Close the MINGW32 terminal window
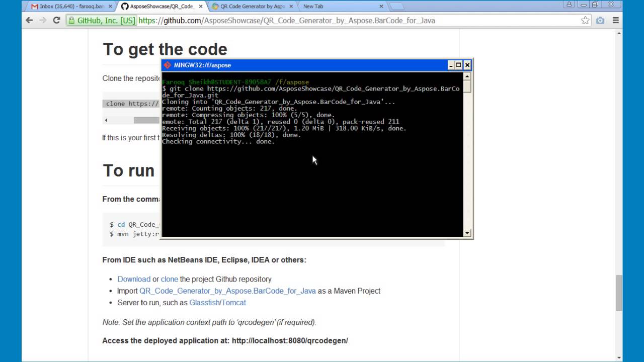This screenshot has height=362, width=644. [x=467, y=65]
